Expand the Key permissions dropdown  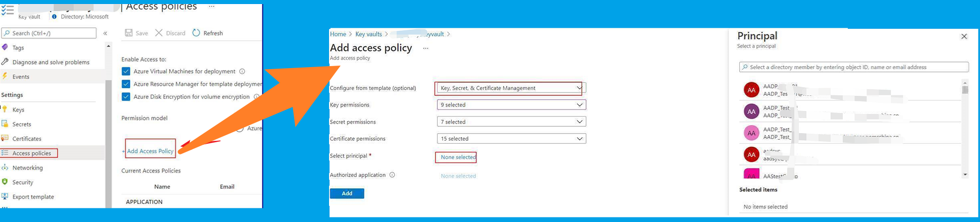pyautogui.click(x=511, y=105)
